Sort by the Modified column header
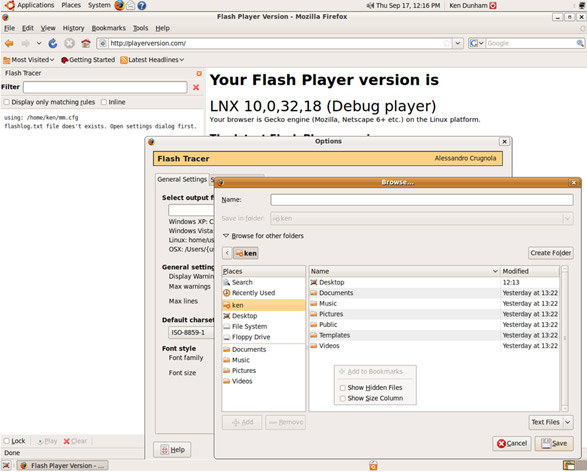 pyautogui.click(x=530, y=271)
